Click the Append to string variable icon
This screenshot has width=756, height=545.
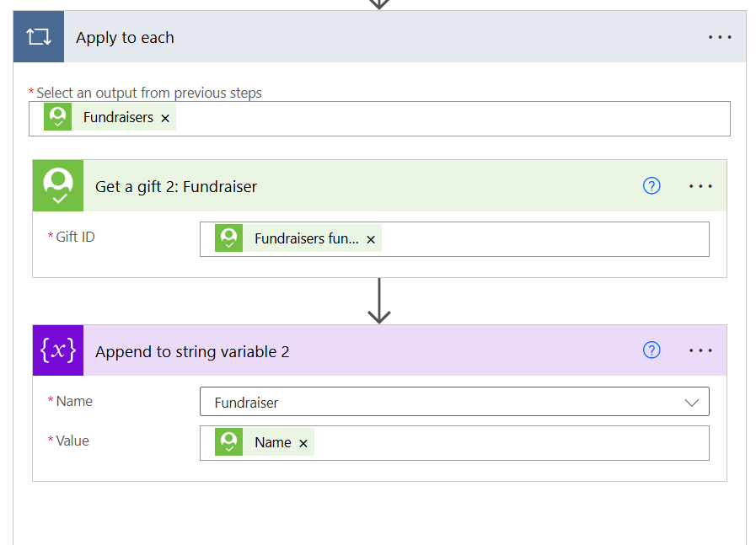[x=58, y=350]
